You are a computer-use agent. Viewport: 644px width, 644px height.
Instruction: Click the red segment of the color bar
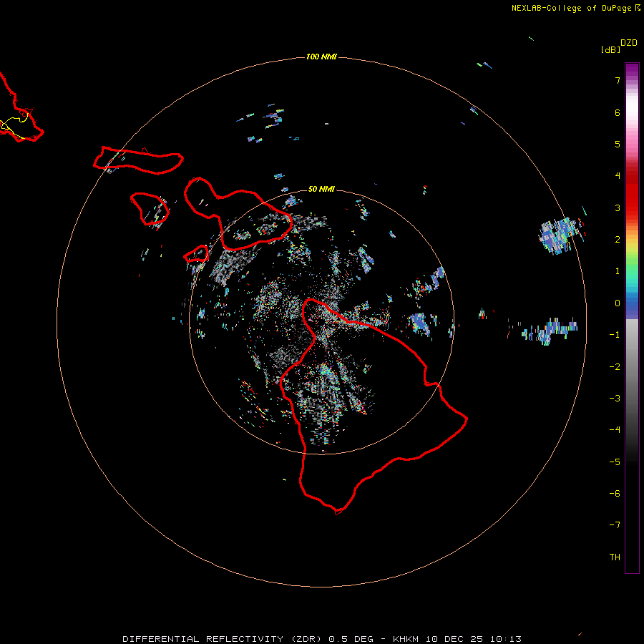pos(632,193)
